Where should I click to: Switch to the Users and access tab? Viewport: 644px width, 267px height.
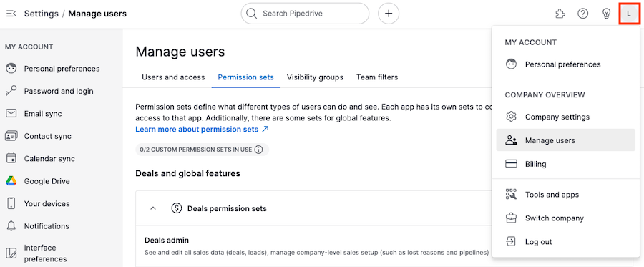coord(173,77)
